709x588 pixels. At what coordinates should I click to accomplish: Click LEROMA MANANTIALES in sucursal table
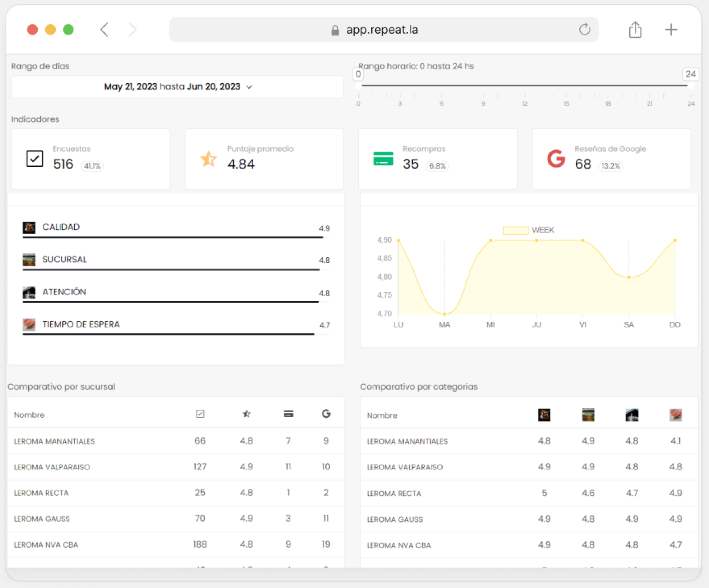tap(55, 441)
